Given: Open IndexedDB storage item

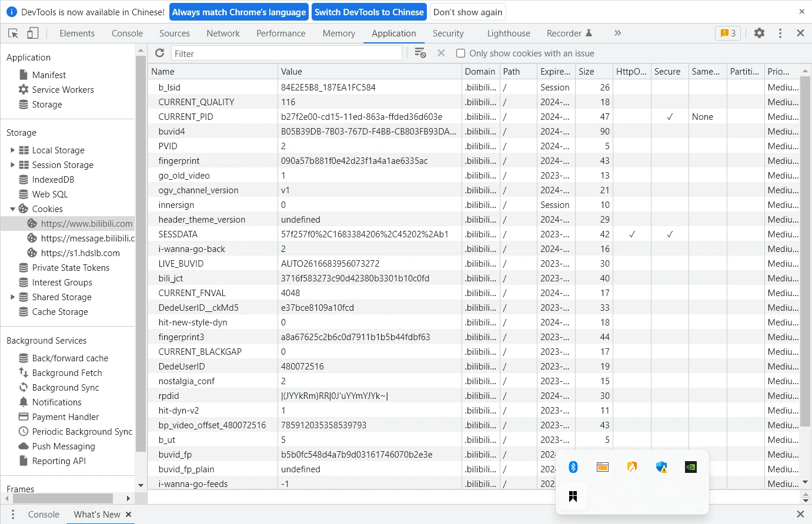Looking at the screenshot, I should [53, 180].
